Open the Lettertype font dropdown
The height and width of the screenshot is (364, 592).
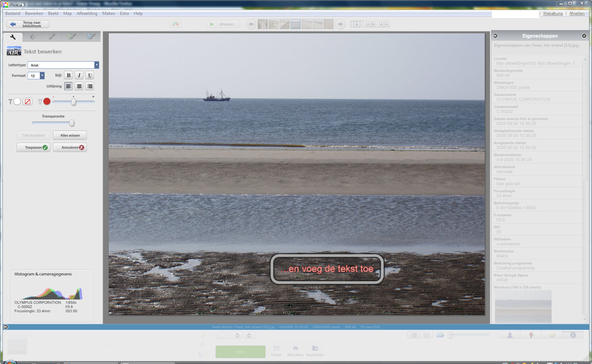click(x=97, y=65)
